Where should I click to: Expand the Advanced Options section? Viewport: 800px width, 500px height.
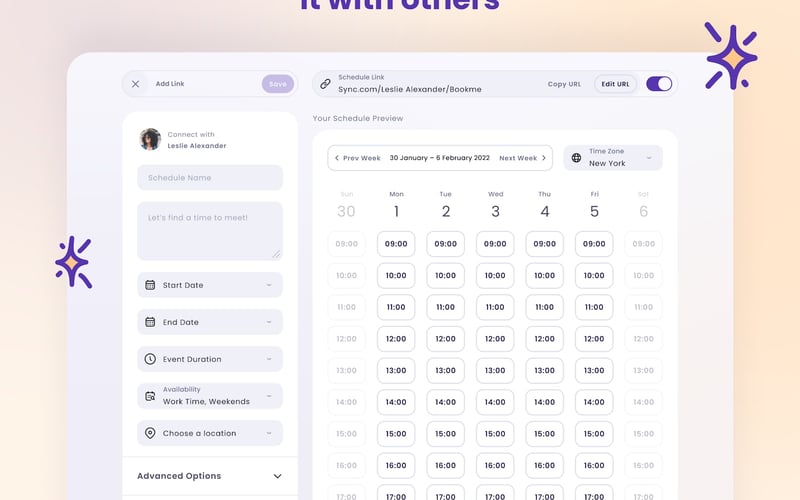210,476
